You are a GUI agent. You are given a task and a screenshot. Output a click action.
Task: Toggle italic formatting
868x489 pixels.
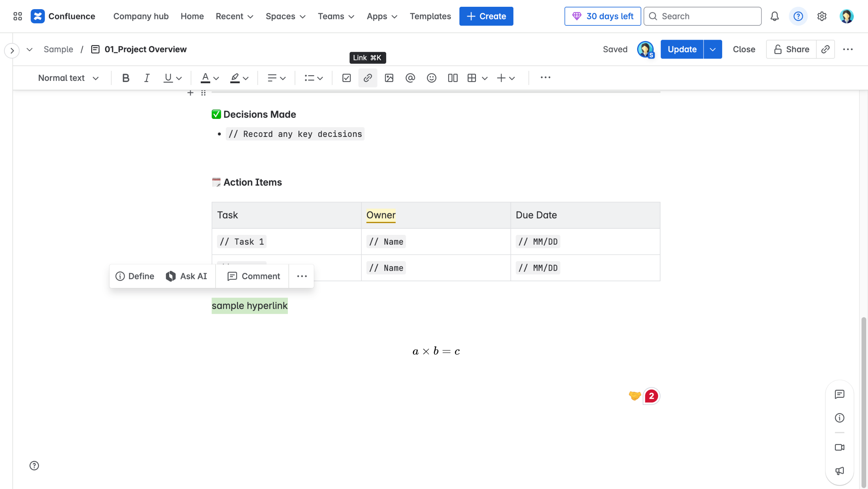click(x=146, y=78)
